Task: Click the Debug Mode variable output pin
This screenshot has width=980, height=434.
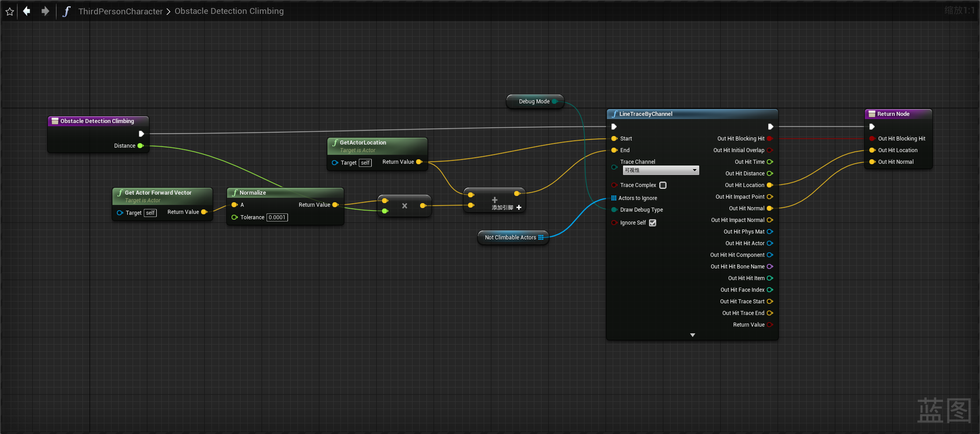Action: pyautogui.click(x=554, y=102)
